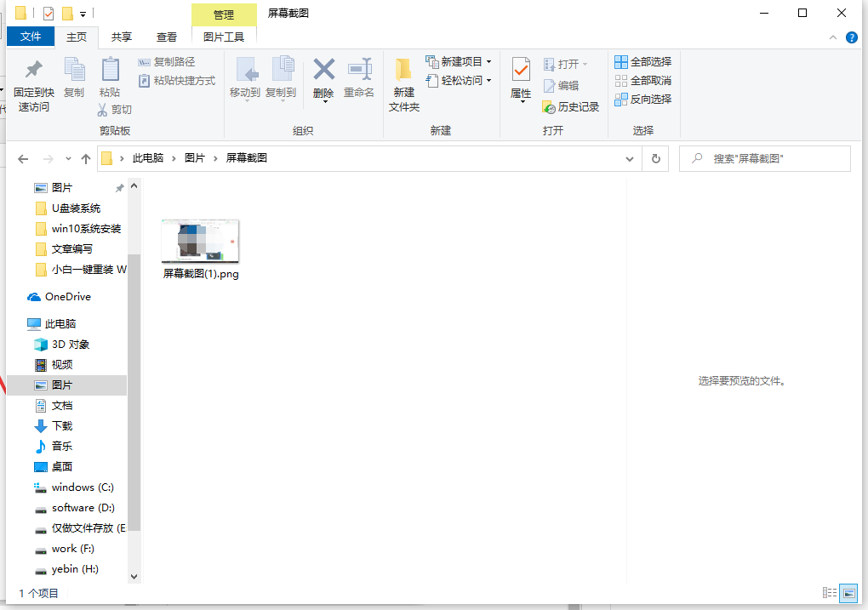This screenshot has height=610, width=868.
Task: Click the Rename icon in ribbon
Action: (359, 70)
